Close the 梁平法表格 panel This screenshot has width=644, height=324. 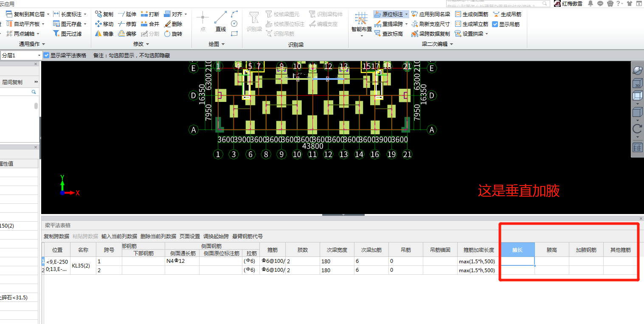pos(641,218)
